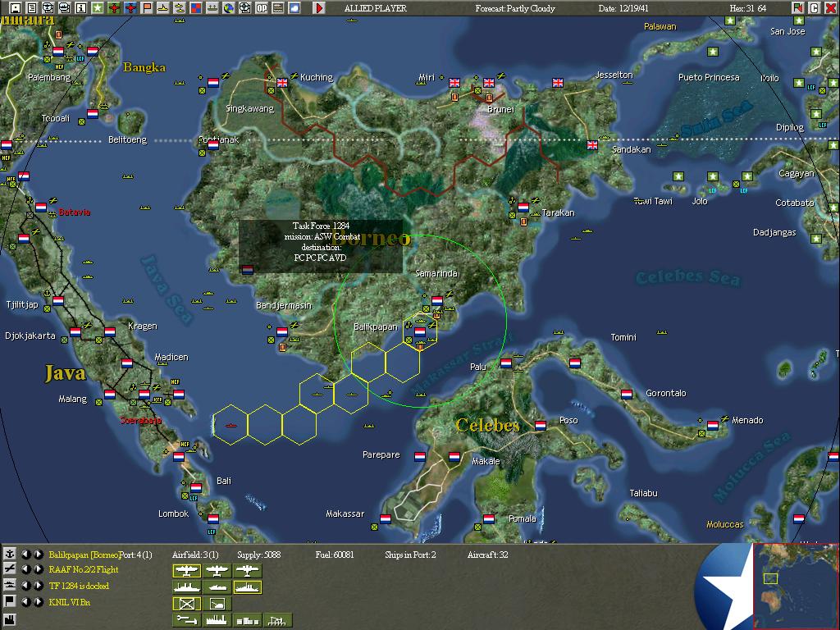Open the Balikpapan [Borneo] base name link

pos(84,555)
